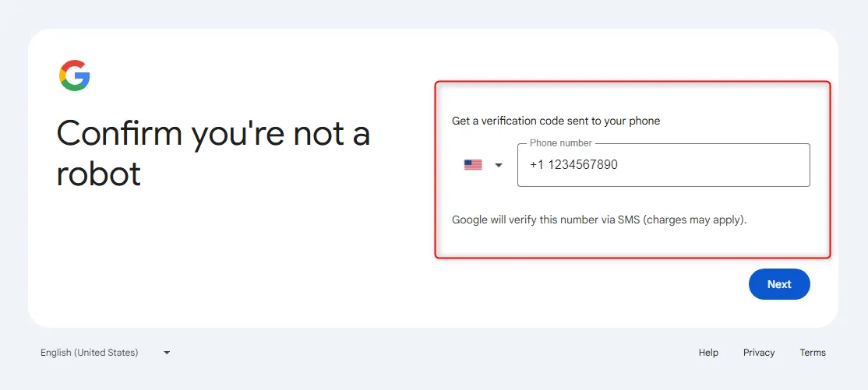Viewport: 868px width, 390px height.
Task: Click the floating 'Phone number' field label
Action: [x=560, y=143]
